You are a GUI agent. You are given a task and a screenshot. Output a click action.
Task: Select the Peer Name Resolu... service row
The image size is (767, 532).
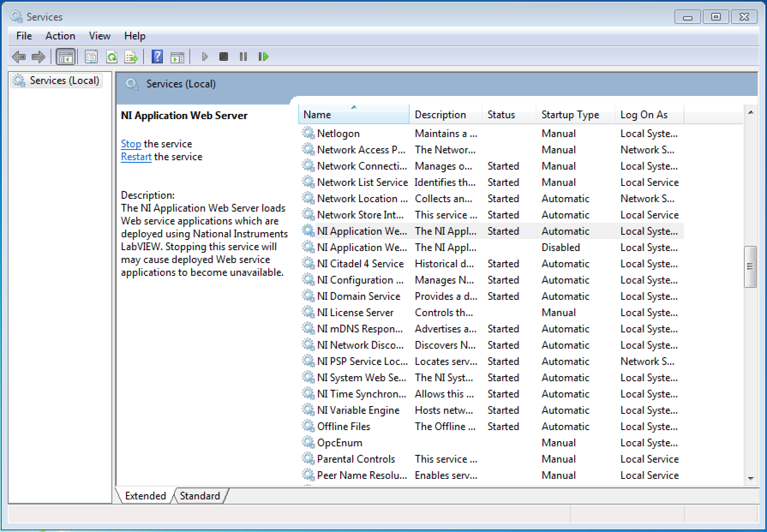point(492,475)
